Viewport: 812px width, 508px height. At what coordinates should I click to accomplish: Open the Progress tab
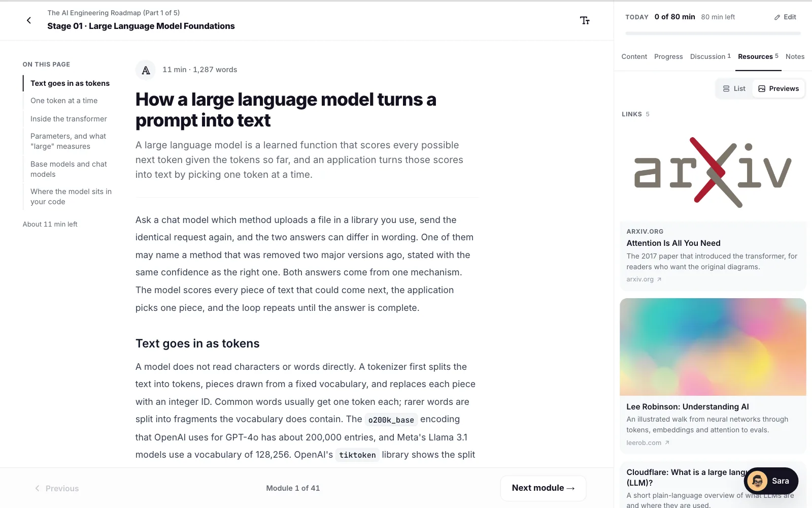(x=668, y=56)
